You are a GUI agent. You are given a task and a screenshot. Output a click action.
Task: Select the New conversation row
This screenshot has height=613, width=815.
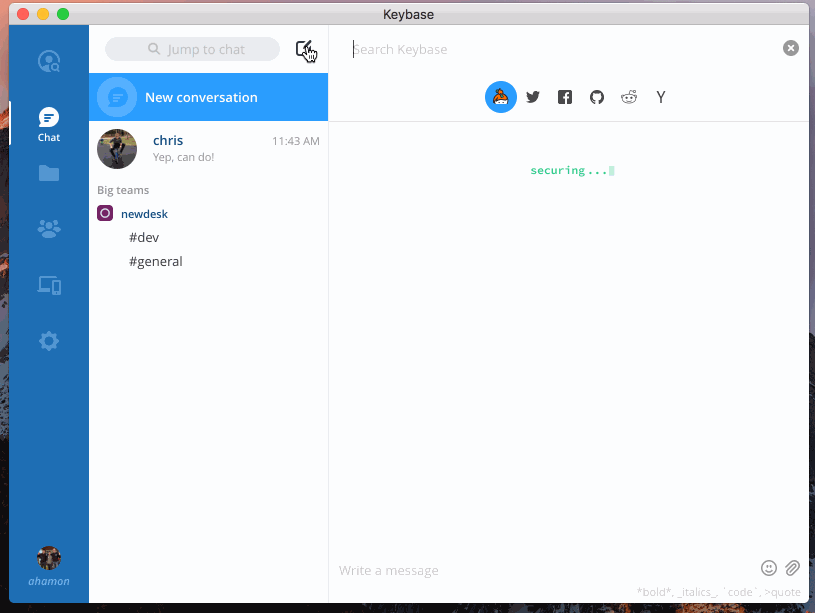[x=208, y=97]
